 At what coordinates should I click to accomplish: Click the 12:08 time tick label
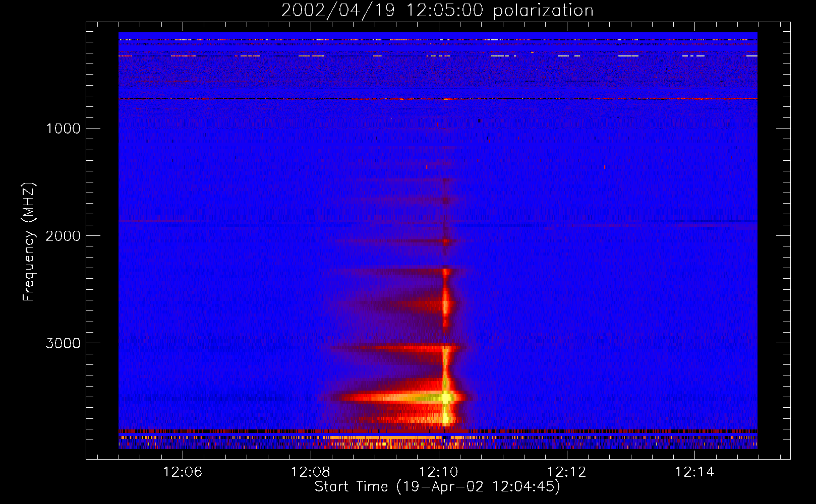[311, 472]
